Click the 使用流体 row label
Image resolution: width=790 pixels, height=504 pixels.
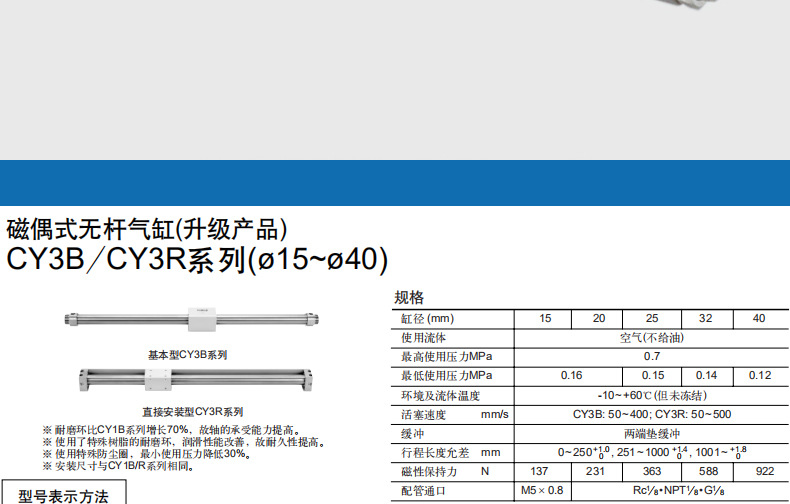pyautogui.click(x=423, y=338)
